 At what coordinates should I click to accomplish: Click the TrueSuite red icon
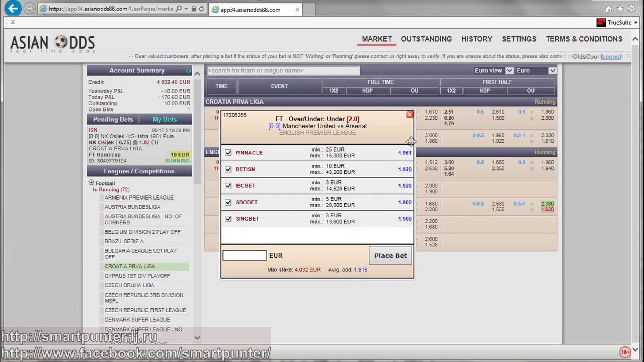tap(601, 23)
